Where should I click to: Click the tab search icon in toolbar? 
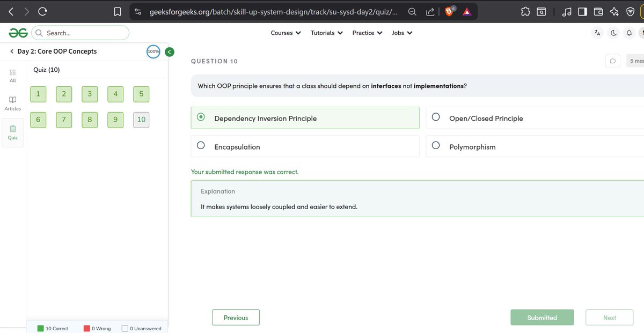pyautogui.click(x=541, y=11)
